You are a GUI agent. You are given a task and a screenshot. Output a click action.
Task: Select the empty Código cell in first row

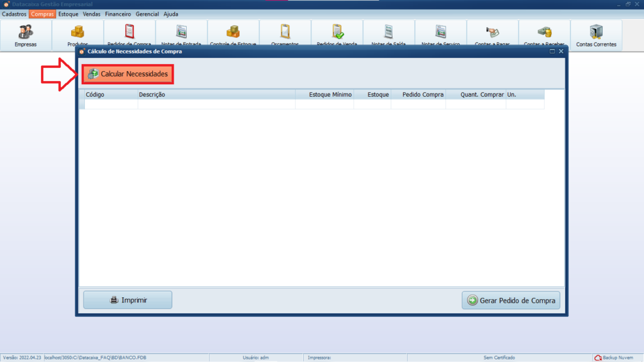coord(111,104)
